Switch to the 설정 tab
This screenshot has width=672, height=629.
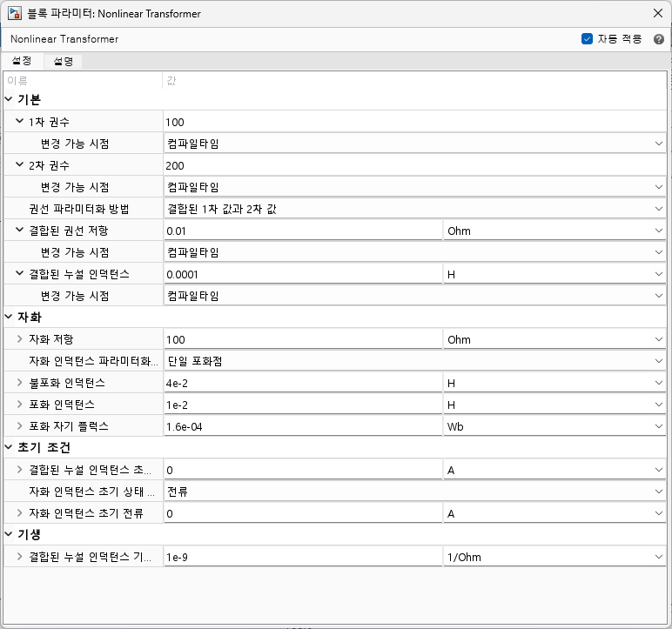click(x=22, y=61)
